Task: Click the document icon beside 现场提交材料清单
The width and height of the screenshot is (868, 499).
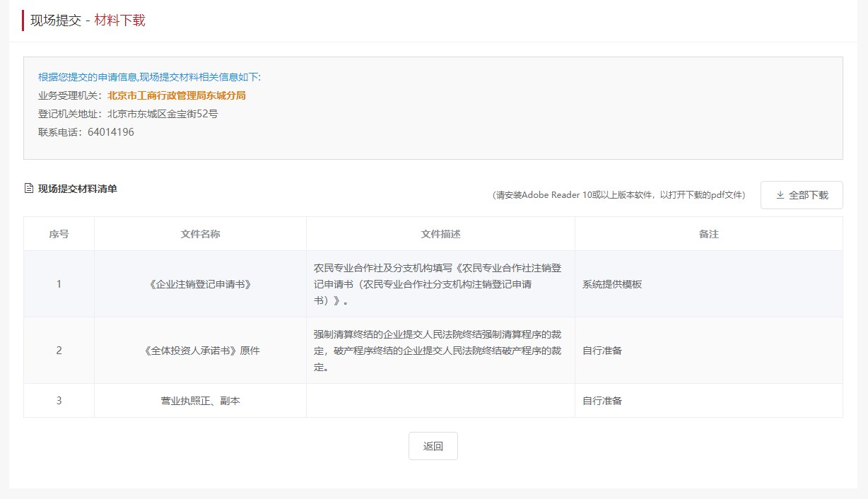Action: click(x=29, y=189)
